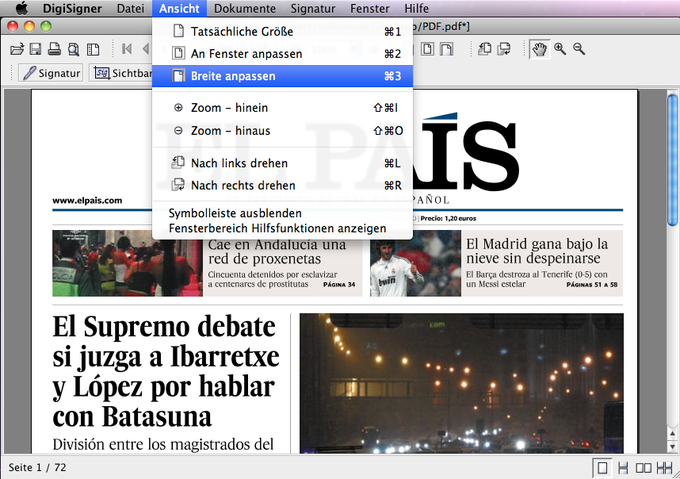Select Zoom - hinein menu item
This screenshot has height=479, width=680.
282,108
